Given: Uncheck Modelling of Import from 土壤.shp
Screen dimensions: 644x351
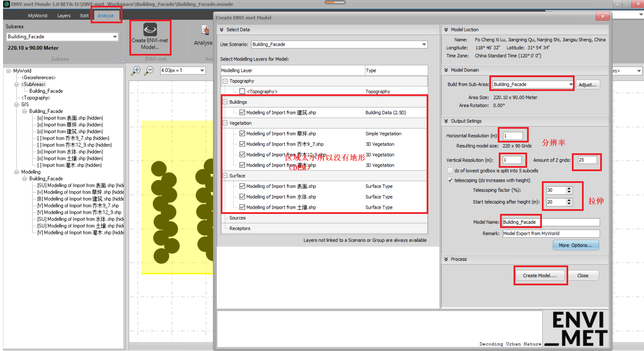Looking at the screenshot, I should (242, 207).
